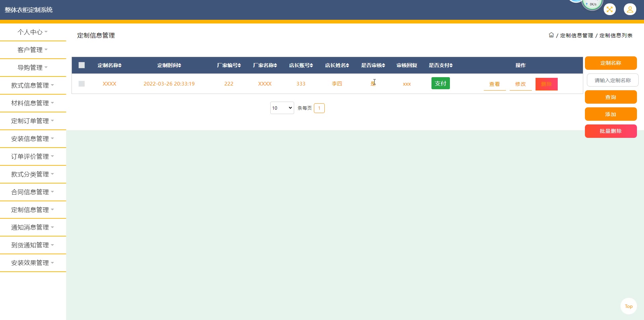Click the 批量删除 button
Screen dimensions: 644x320
coord(611,131)
